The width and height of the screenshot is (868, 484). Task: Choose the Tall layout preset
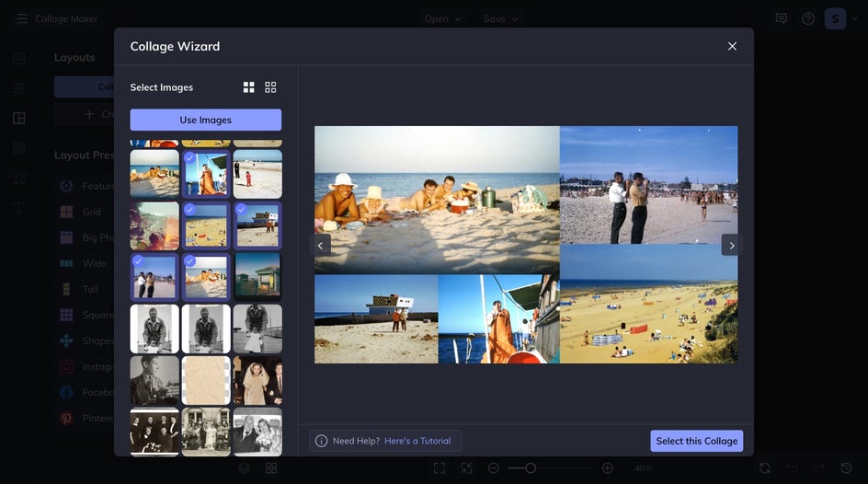coord(86,289)
